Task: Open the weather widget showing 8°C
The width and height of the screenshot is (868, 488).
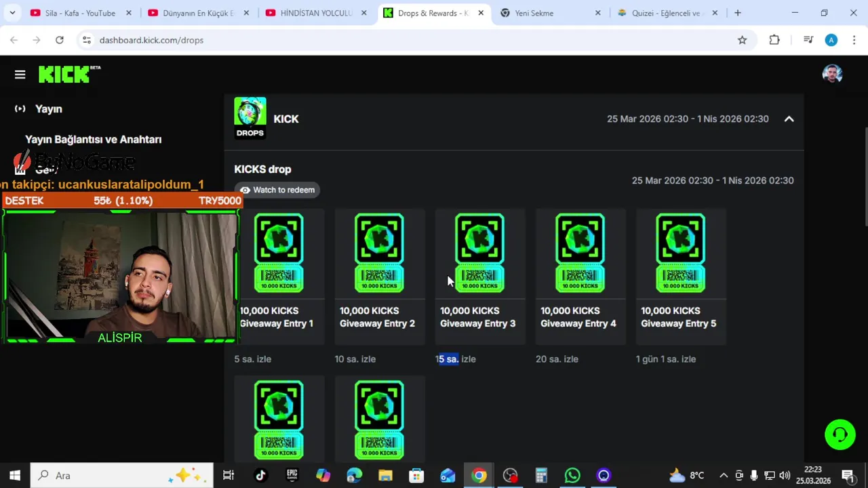Action: [x=686, y=475]
